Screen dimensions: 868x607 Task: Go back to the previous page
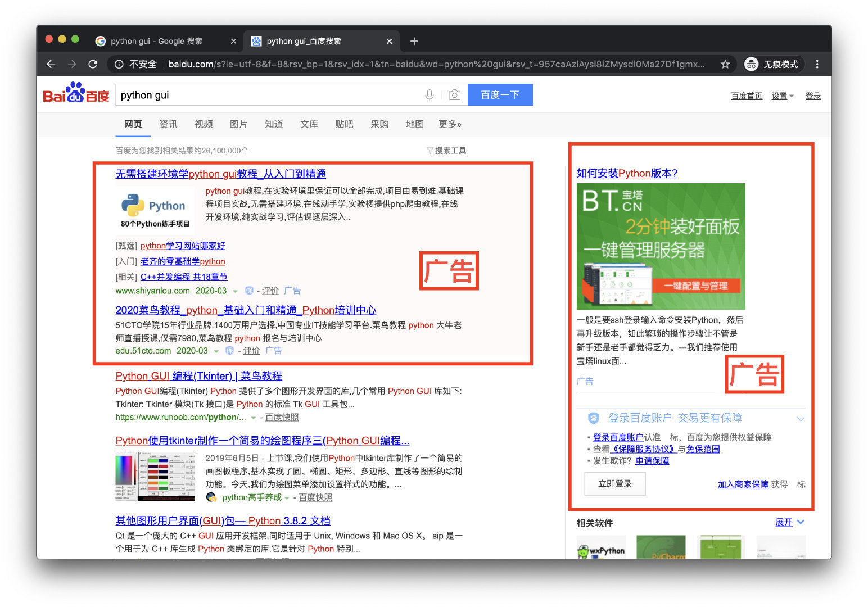click(x=51, y=64)
